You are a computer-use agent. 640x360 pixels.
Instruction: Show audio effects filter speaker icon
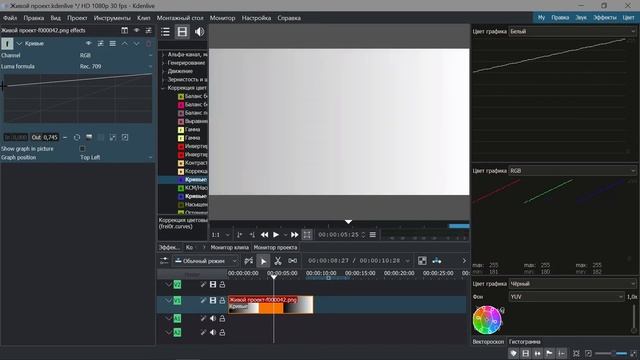pyautogui.click(x=199, y=32)
